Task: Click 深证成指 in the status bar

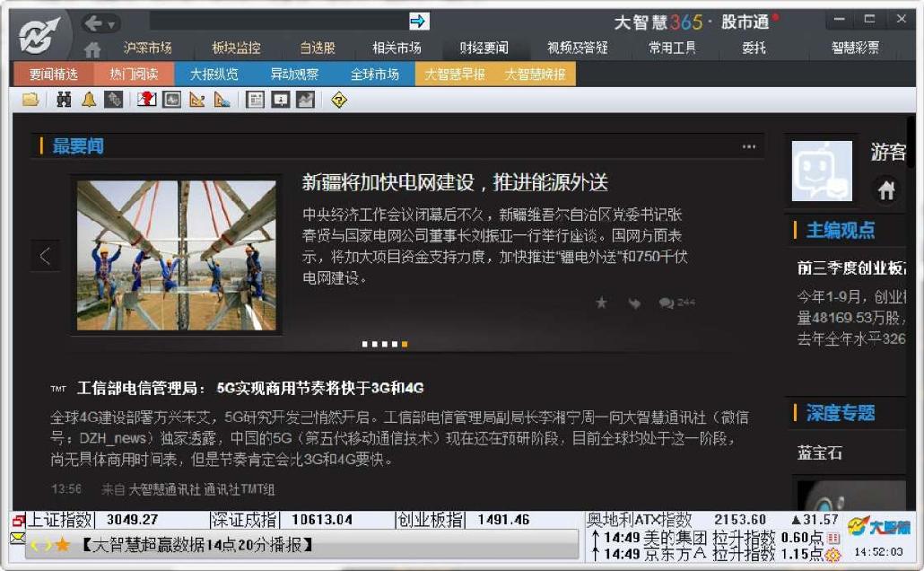Action: (244, 520)
